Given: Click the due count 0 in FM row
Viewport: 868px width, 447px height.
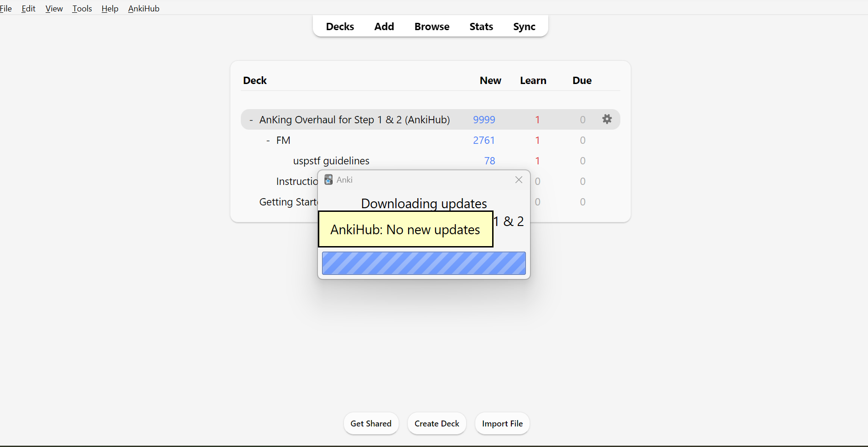Looking at the screenshot, I should click(x=582, y=140).
